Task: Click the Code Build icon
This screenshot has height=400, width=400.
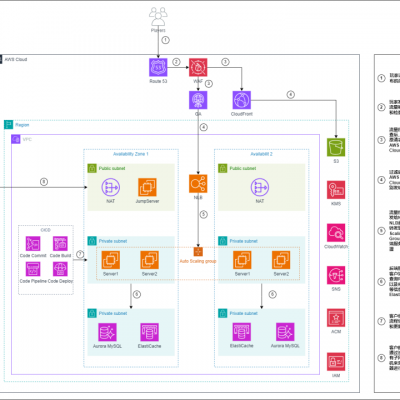Action: (60, 244)
